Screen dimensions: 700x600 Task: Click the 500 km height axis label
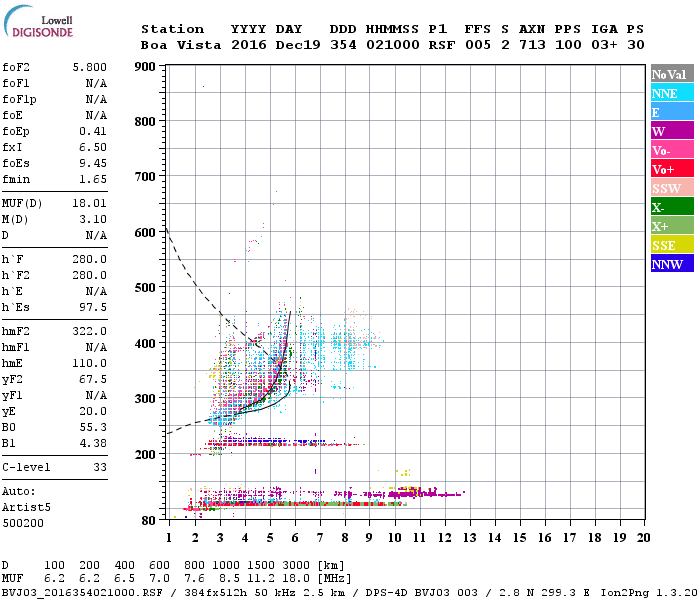tap(145, 288)
